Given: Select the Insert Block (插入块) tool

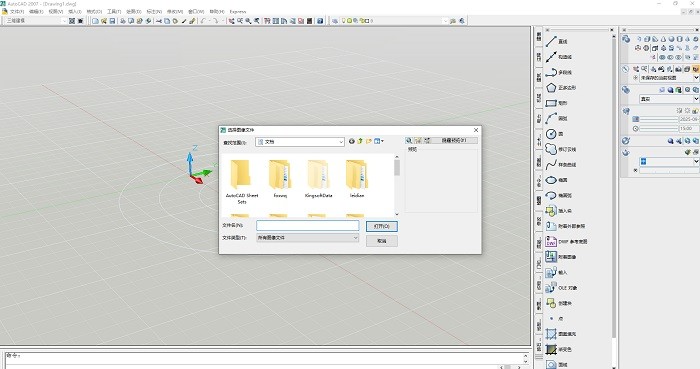Looking at the screenshot, I should [558, 211].
